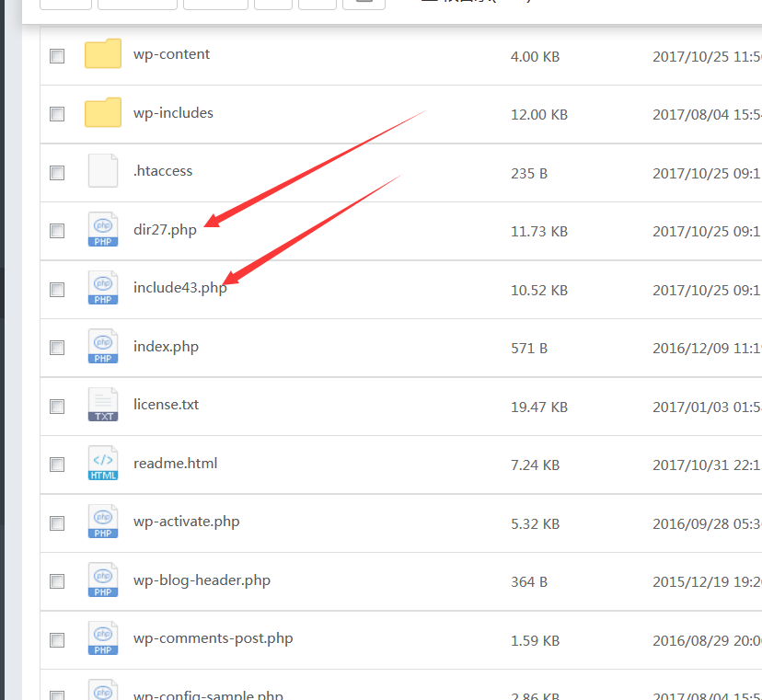
Task: Open the wp-includes folder name
Action: pos(174,113)
